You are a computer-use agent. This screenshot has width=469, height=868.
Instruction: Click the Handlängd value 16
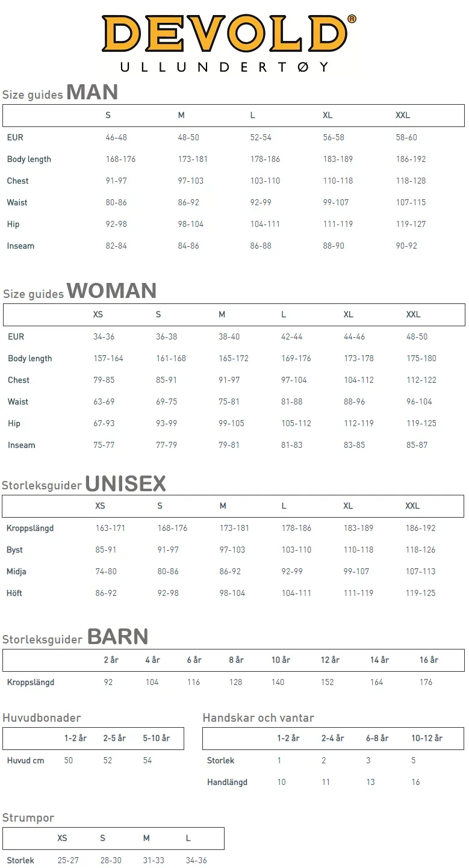(415, 782)
